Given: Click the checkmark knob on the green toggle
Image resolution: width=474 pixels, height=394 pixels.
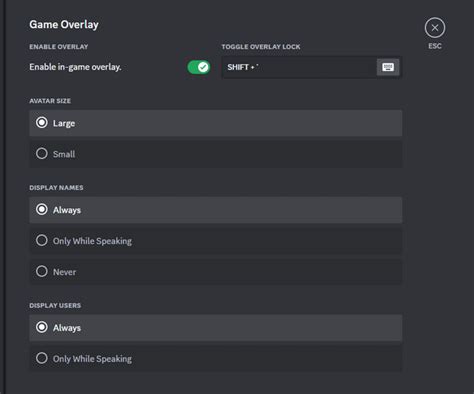Looking at the screenshot, I should point(203,67).
